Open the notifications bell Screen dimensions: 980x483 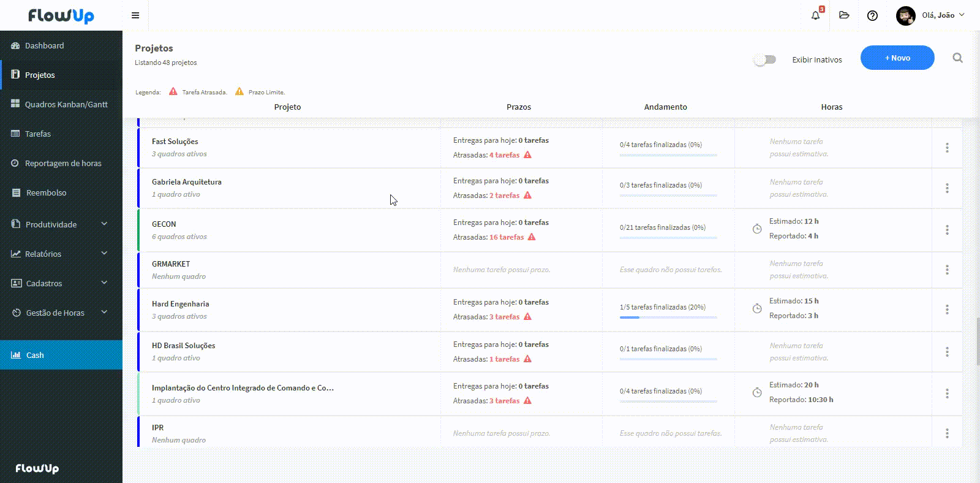815,15
